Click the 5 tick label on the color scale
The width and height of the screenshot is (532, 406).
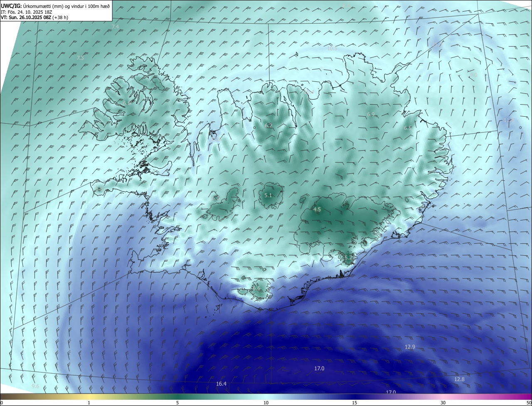tap(177, 403)
